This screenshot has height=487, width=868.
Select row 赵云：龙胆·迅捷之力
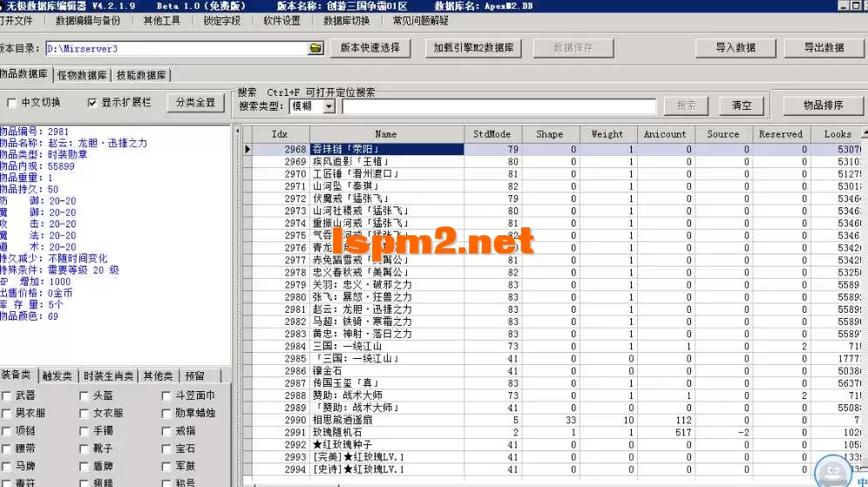[x=553, y=309]
